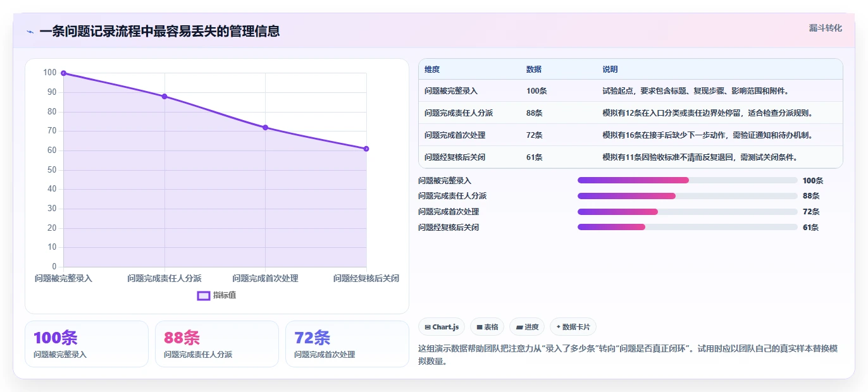
Task: Select the 问题经复核后关闭 cell in the table
Action: click(455, 157)
